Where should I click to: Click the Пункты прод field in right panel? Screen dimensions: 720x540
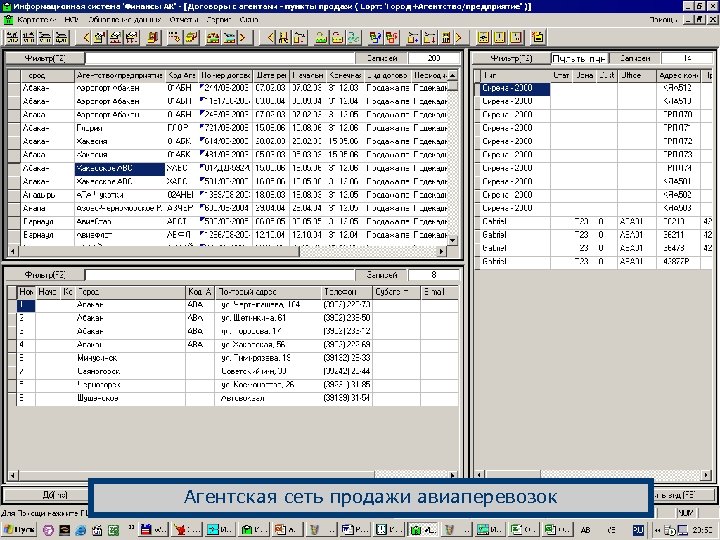pos(579,58)
